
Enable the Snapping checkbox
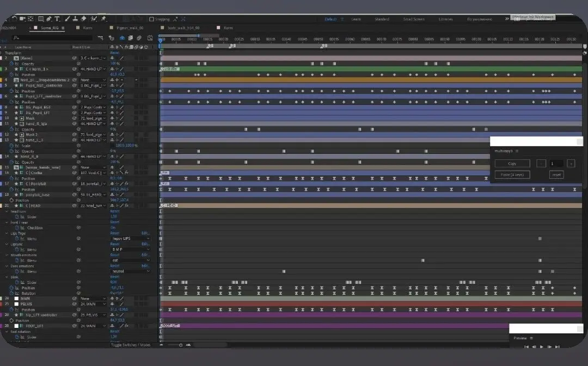pos(152,19)
